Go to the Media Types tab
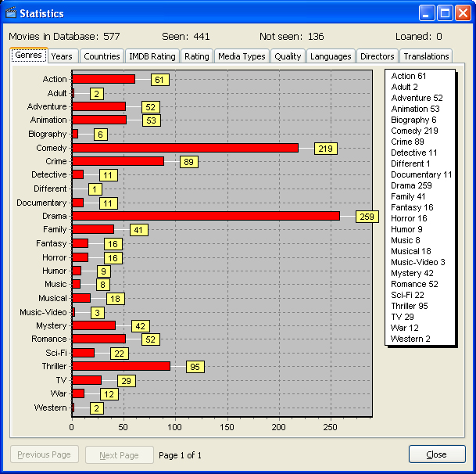 [242, 56]
